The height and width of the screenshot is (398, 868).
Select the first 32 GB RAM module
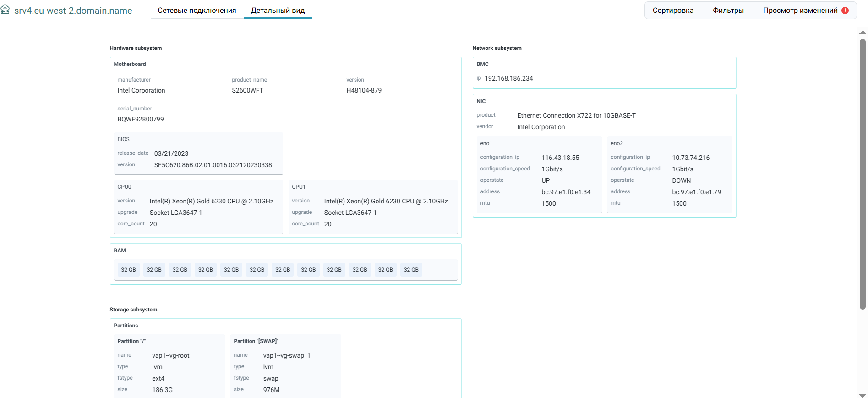[128, 270]
